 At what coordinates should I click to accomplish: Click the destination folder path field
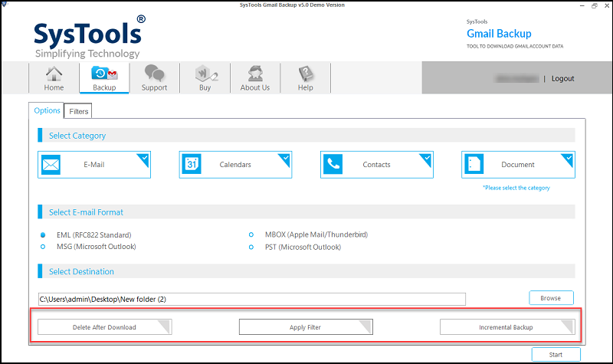coord(252,299)
